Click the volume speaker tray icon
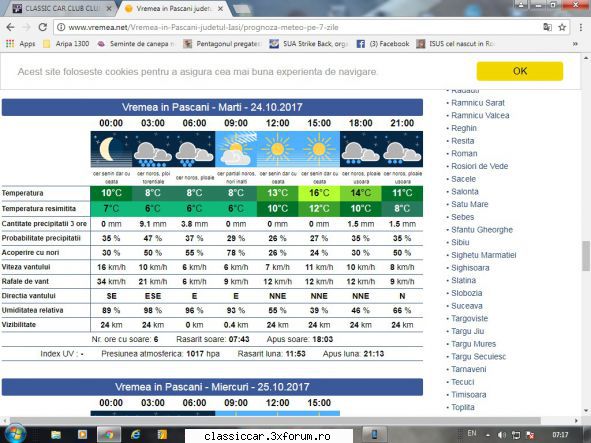This screenshot has height=443, width=591. [x=501, y=435]
